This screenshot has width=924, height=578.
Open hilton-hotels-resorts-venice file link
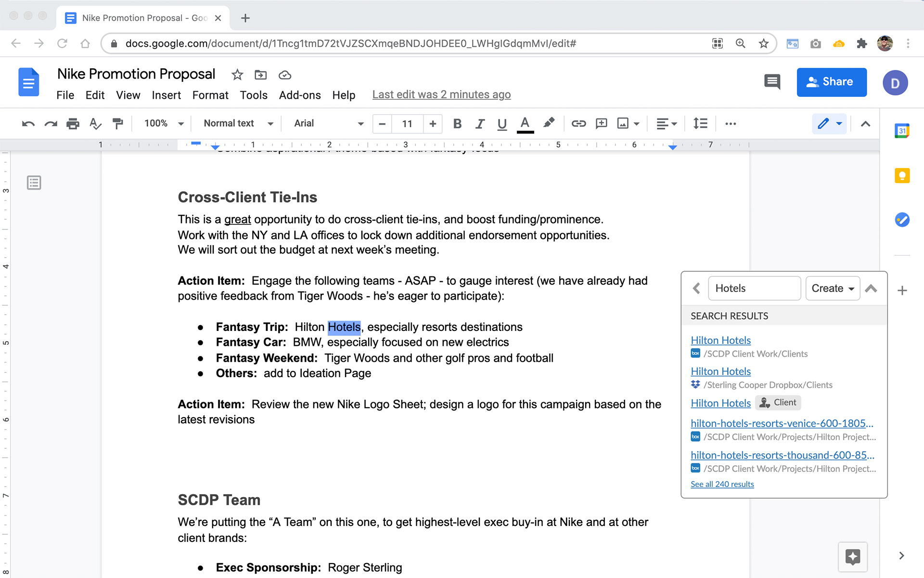[782, 423]
